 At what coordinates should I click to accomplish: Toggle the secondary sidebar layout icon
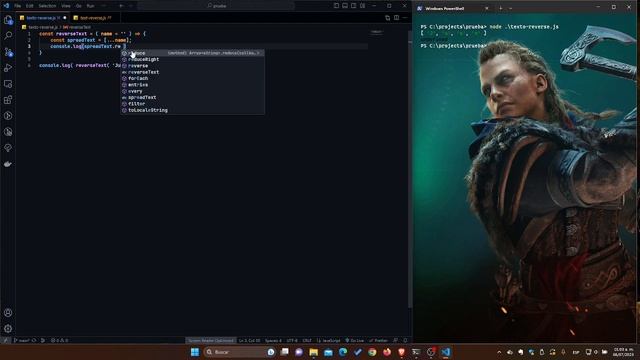click(353, 6)
